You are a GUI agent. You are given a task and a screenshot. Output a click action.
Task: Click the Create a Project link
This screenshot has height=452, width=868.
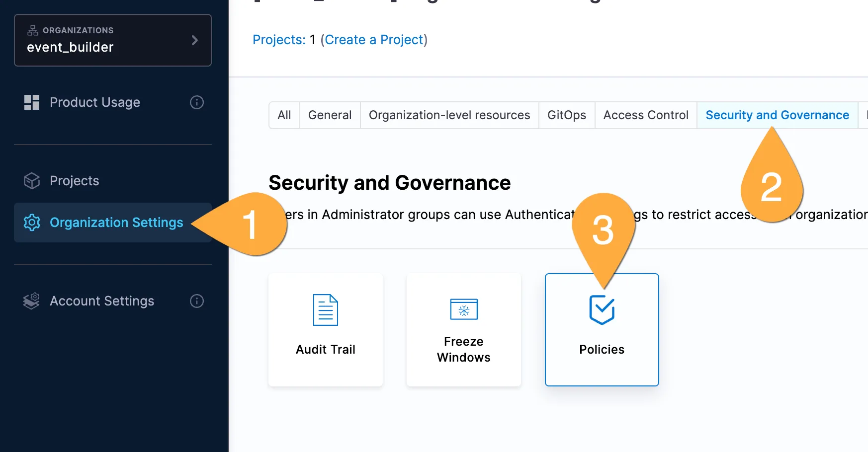click(374, 40)
